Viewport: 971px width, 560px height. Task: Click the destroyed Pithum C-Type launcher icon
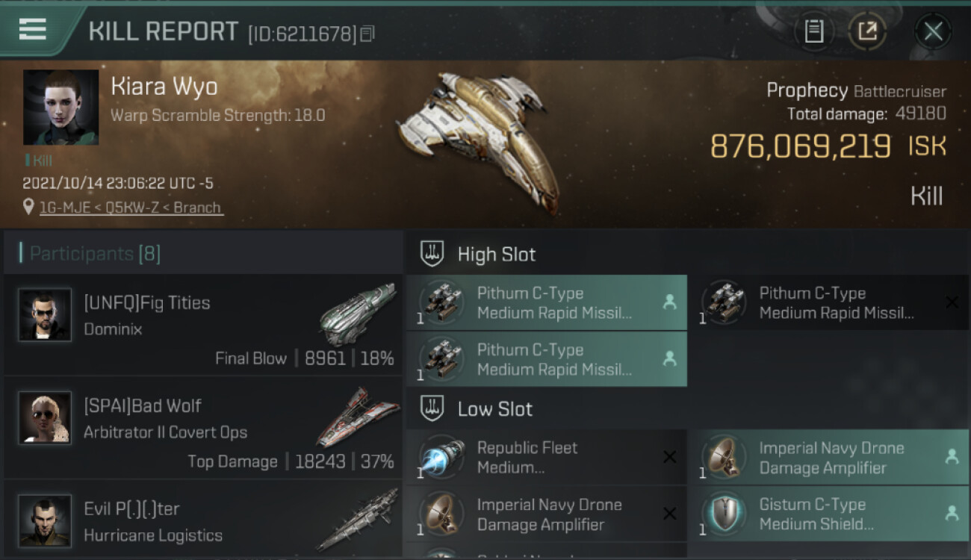tap(723, 302)
